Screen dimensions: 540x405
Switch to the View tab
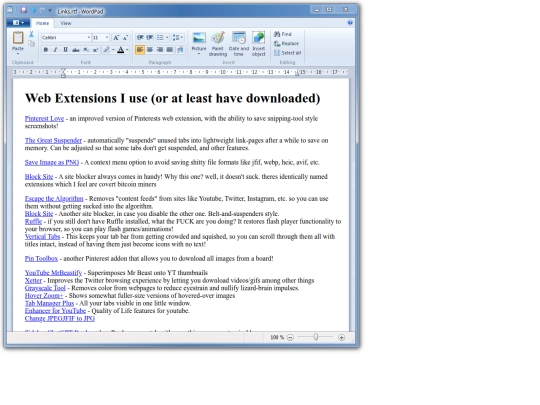66,23
